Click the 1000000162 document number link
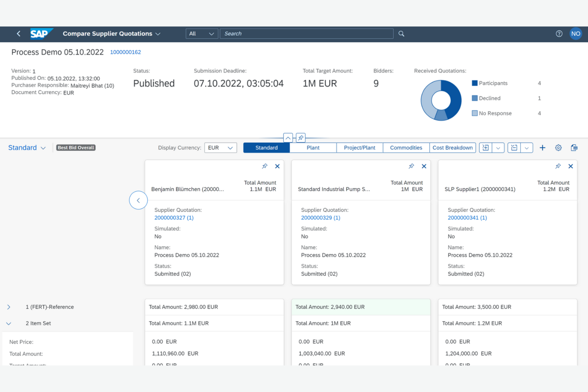Viewport: 588px width, 392px height. [x=126, y=52]
